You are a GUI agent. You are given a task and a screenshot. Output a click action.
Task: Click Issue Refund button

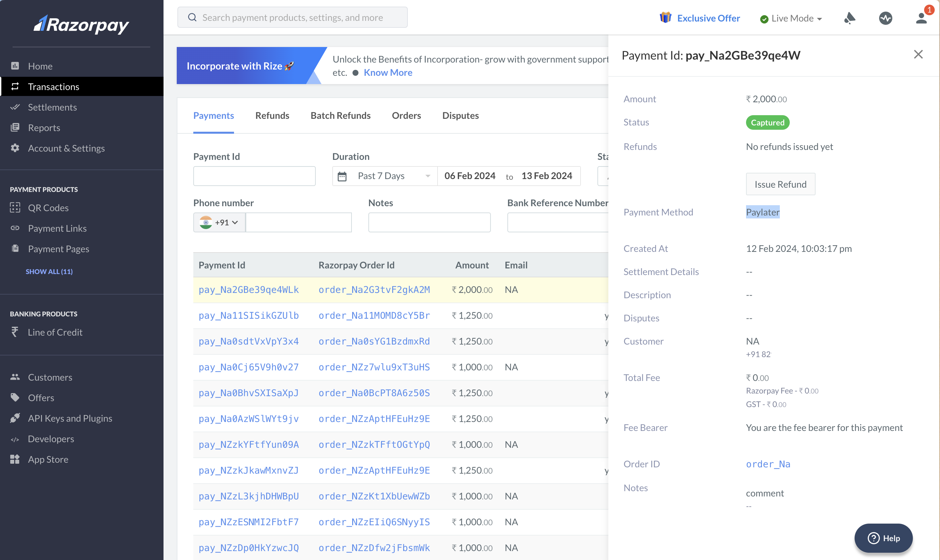(780, 184)
